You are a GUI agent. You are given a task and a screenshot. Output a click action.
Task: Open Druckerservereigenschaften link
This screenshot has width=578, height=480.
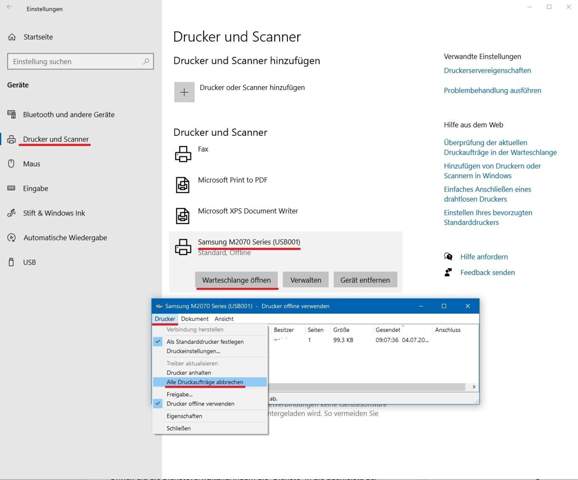tap(487, 70)
